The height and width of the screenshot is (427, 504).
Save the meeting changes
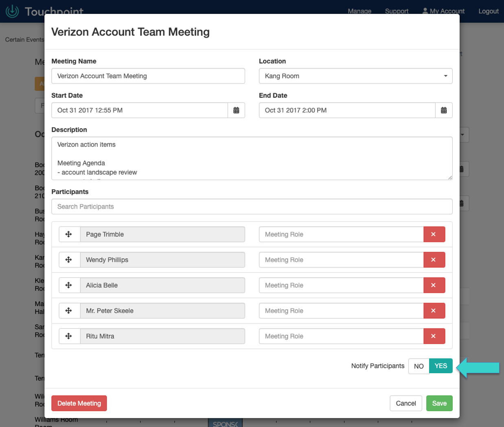point(439,403)
